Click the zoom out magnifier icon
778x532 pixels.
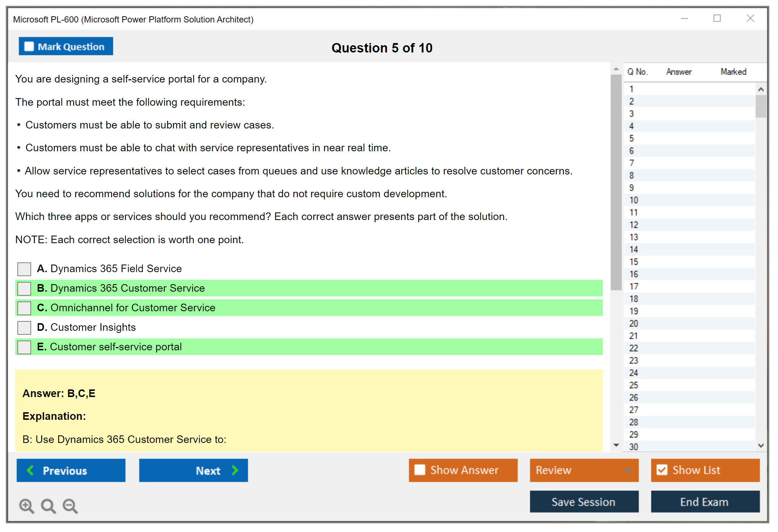[x=70, y=506]
